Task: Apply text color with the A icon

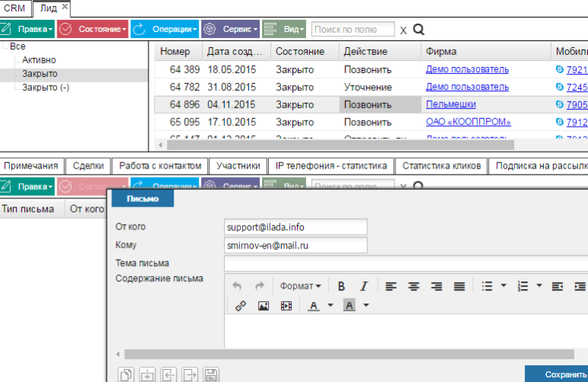Action: coord(314,306)
